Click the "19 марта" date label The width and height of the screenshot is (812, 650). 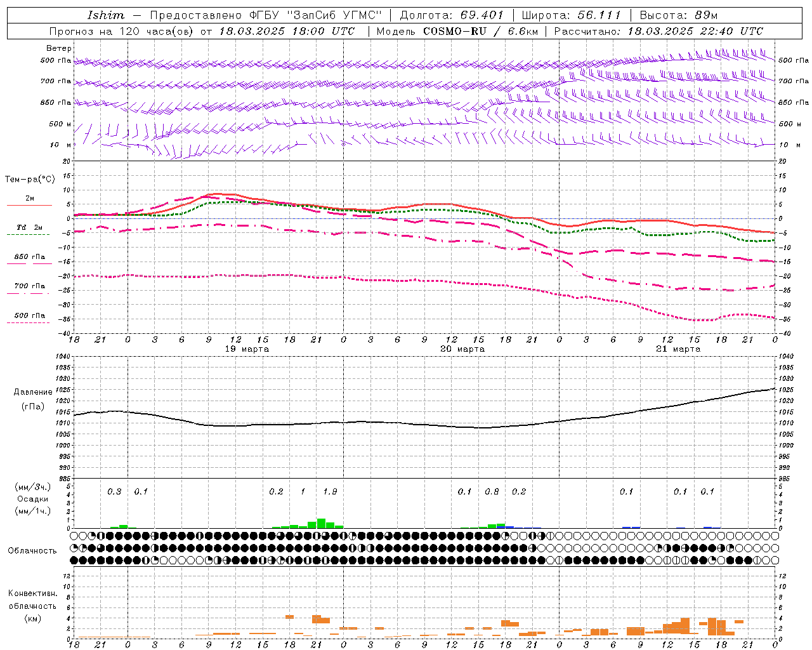[247, 349]
